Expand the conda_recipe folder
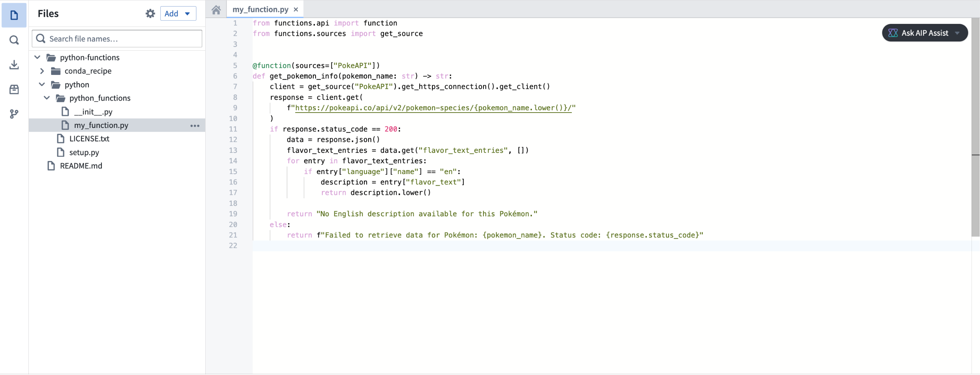This screenshot has width=980, height=375. click(42, 71)
